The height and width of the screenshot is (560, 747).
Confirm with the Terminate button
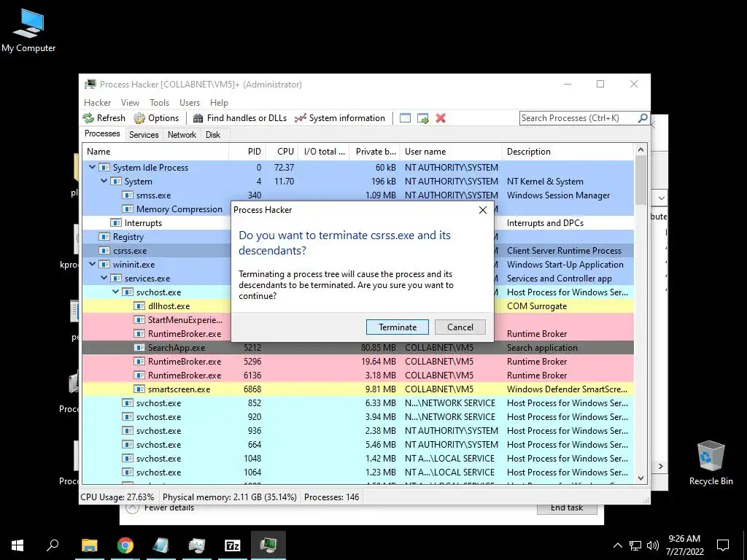[x=398, y=327]
